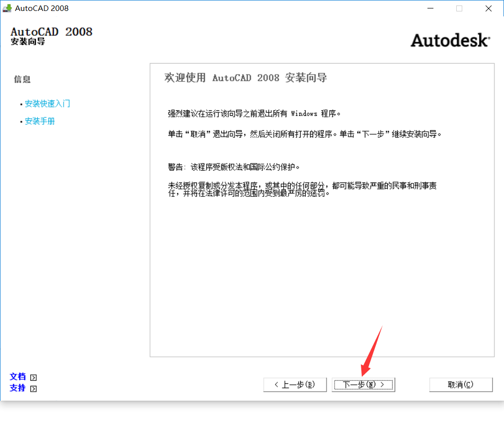This screenshot has width=504, height=431.
Task: Open the 文档 link
Action: pos(17,377)
